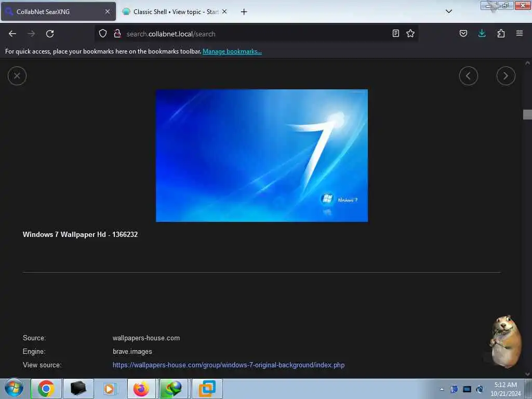Open the VirtualBox-style taskbar icon
The height and width of the screenshot is (399, 532).
click(x=207, y=389)
